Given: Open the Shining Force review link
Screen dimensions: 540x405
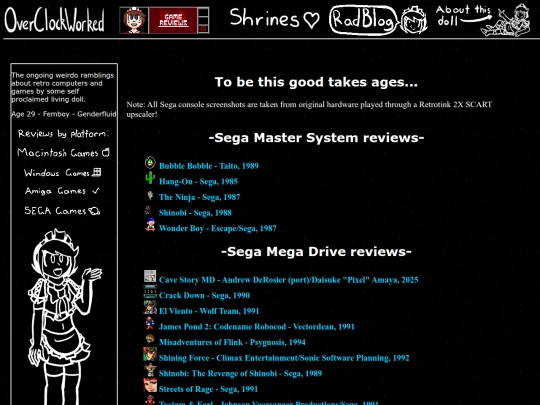Looking at the screenshot, I should (x=284, y=358).
